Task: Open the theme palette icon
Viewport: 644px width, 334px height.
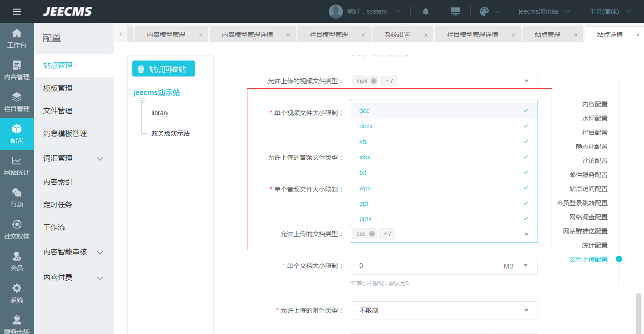Action: 484,11
